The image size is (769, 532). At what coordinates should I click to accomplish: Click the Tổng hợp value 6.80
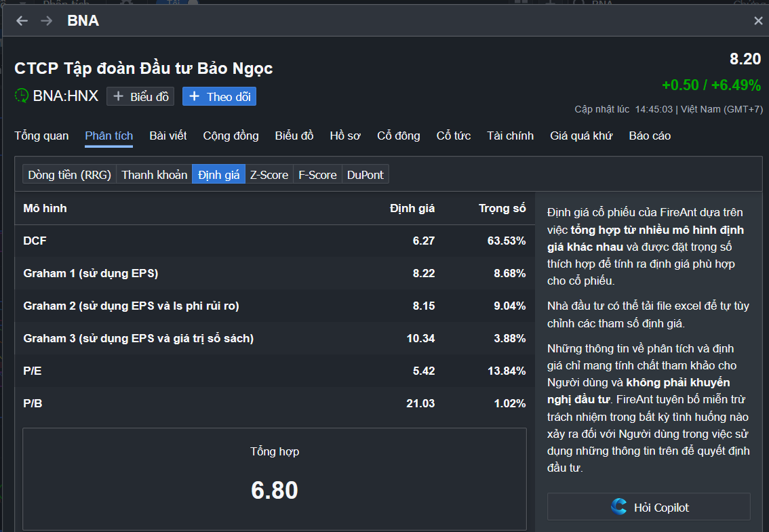(x=275, y=491)
